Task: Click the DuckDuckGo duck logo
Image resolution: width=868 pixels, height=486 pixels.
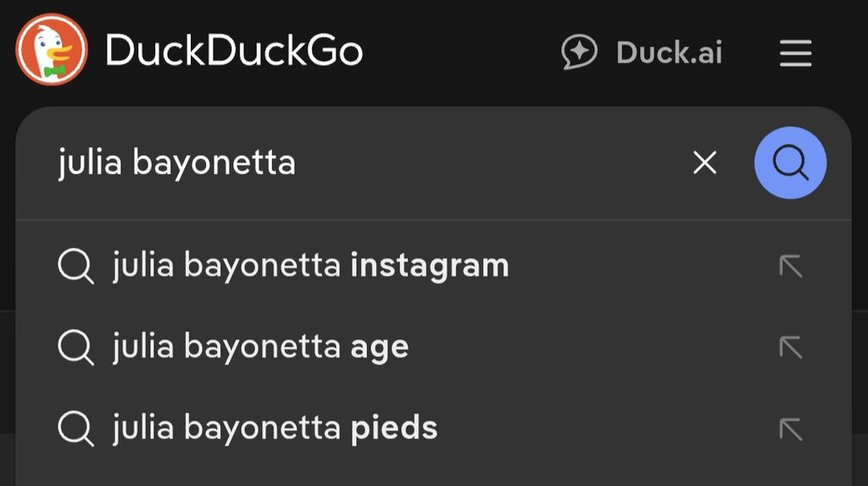Action: (52, 50)
